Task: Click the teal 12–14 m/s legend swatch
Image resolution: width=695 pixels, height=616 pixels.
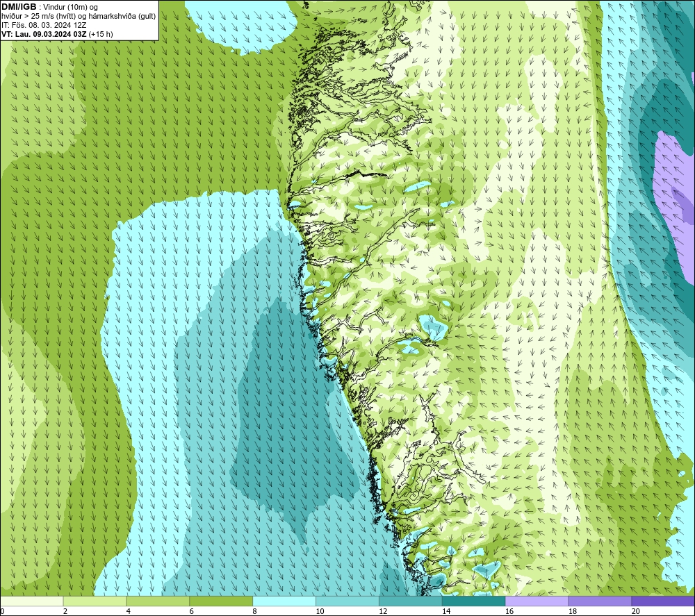Action: pos(411,601)
